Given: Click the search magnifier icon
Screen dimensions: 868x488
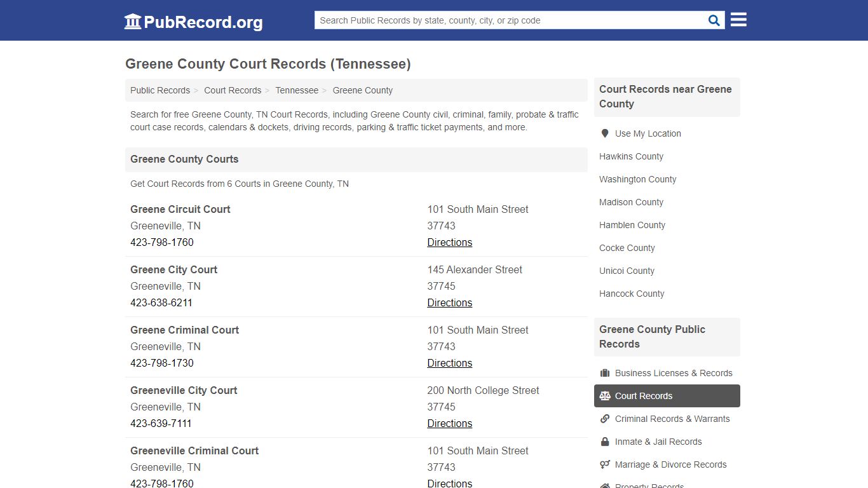Looking at the screenshot, I should [x=713, y=20].
